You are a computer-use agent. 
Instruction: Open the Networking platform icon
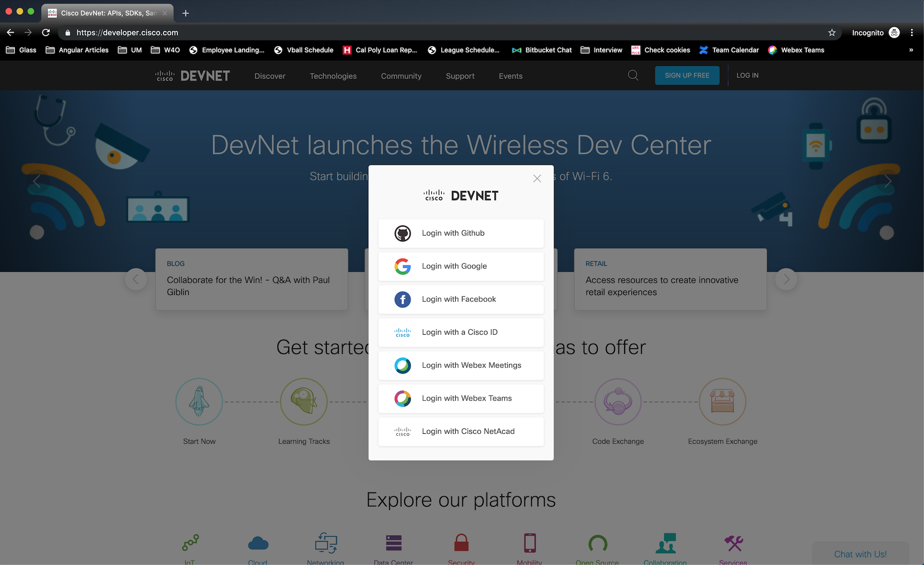pos(326,543)
